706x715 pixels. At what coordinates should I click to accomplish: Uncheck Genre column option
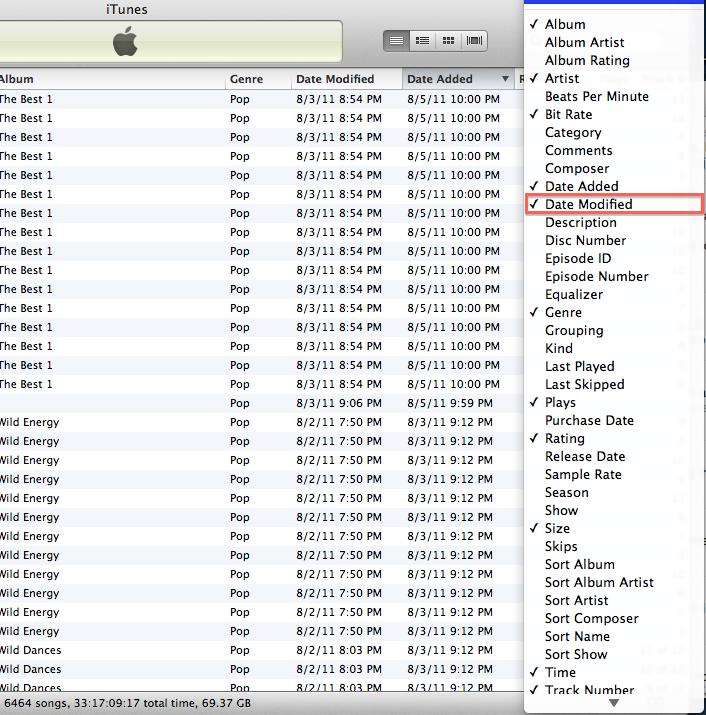pos(613,312)
